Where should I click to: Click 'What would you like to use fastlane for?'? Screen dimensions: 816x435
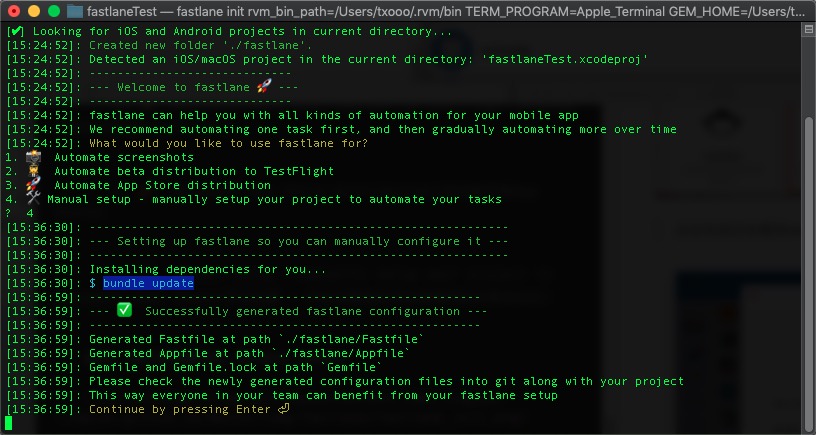(x=228, y=143)
